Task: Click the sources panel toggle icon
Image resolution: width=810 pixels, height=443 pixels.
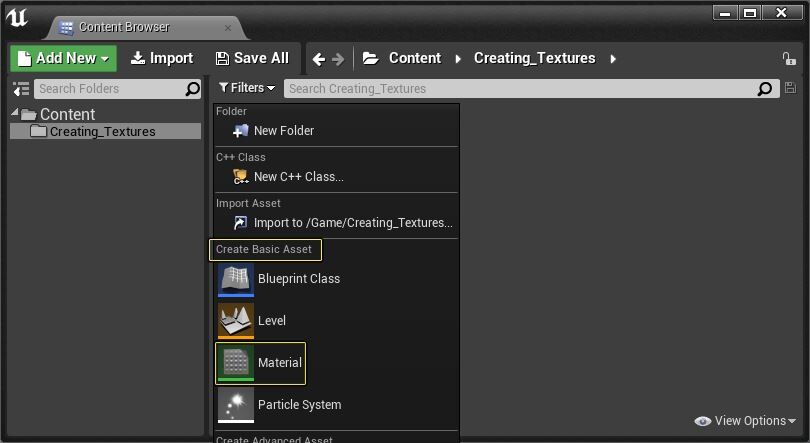Action: coord(21,89)
